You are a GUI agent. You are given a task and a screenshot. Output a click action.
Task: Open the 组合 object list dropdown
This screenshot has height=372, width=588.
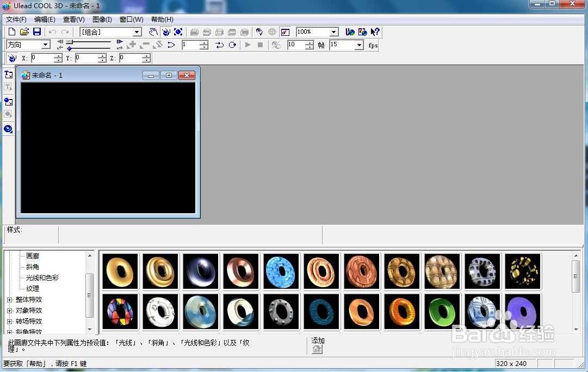137,32
